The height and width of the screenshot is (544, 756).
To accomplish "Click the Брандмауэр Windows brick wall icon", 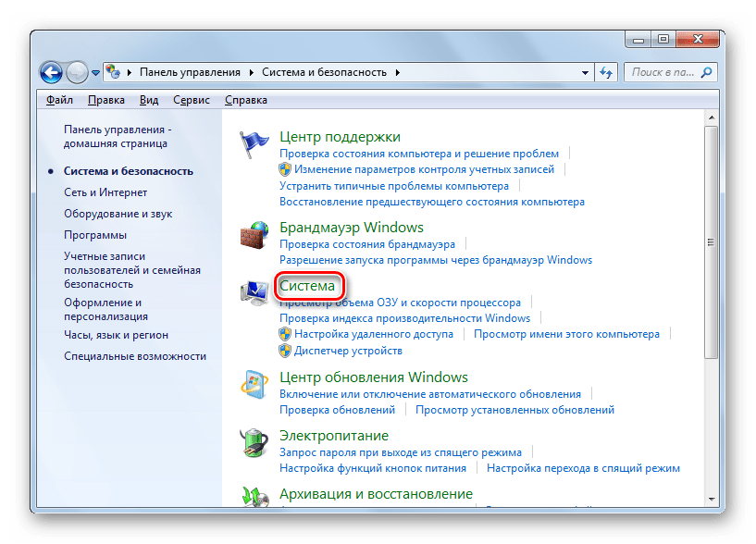I will [x=254, y=235].
